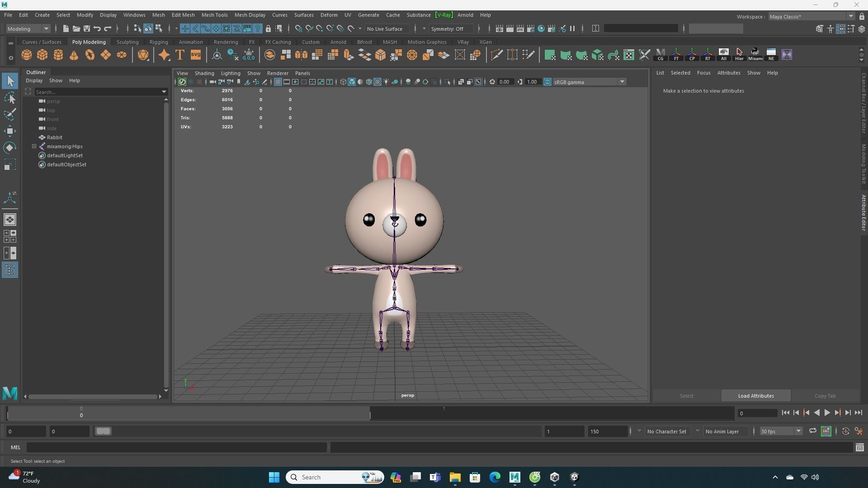Click the Undo arrow icon
Viewport: 868px width, 488px height.
97,28
